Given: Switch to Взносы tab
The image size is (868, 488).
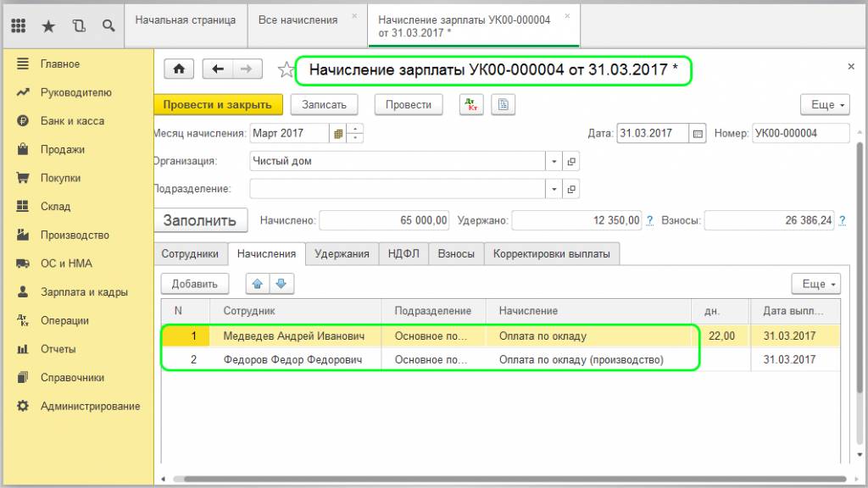Looking at the screenshot, I should click(456, 254).
